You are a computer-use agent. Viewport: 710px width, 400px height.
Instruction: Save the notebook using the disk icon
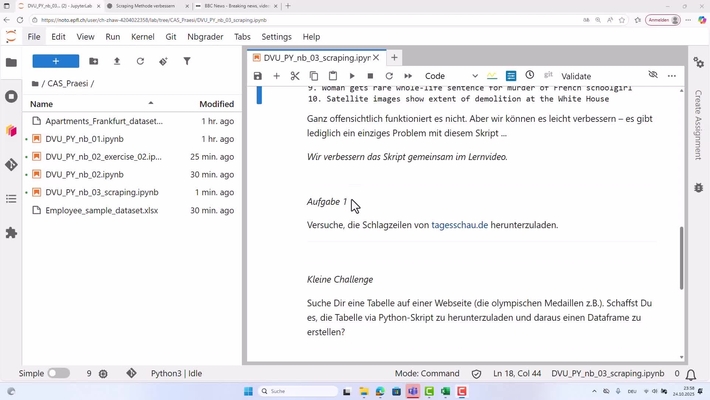[258, 76]
